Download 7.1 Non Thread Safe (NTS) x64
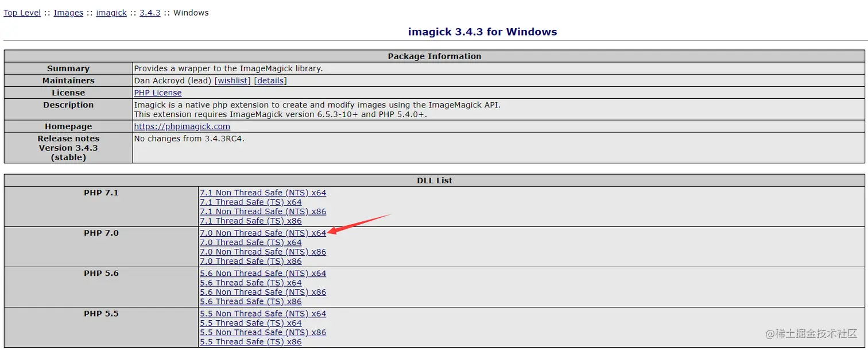This screenshot has height=350, width=868. pos(263,193)
